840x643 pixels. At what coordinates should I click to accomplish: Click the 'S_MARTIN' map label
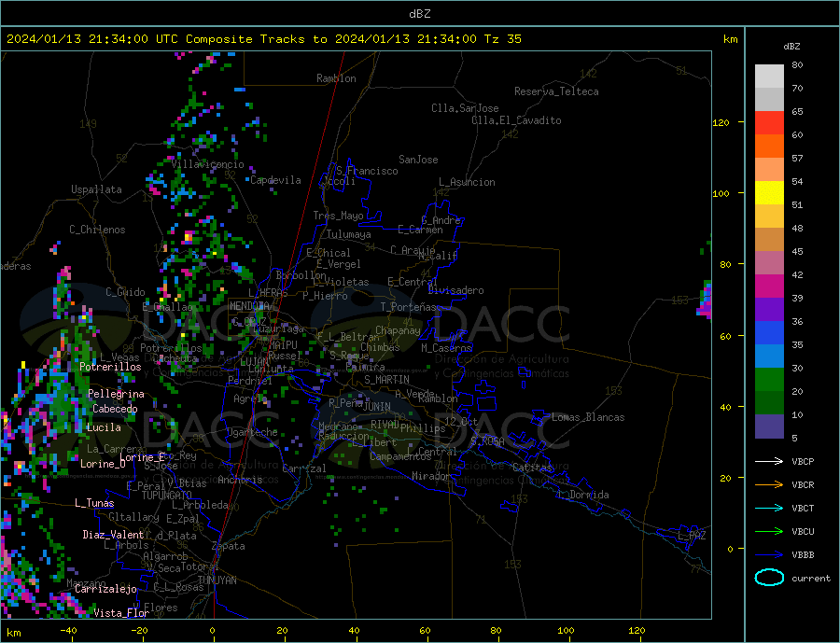pos(386,380)
